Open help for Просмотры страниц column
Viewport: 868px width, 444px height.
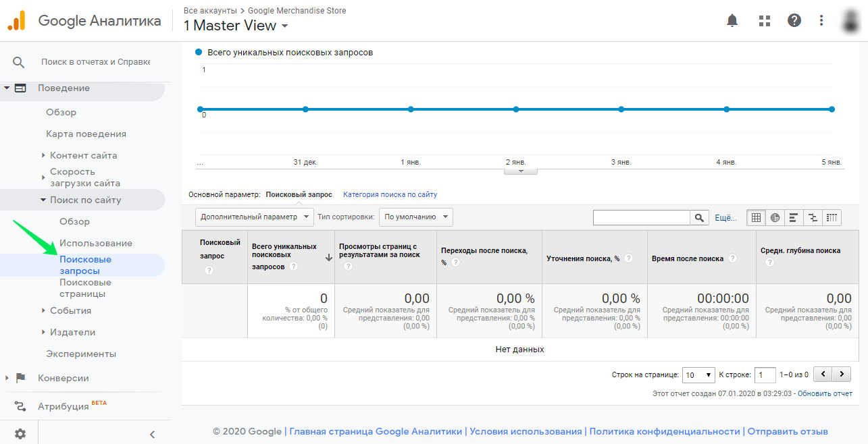tap(348, 267)
